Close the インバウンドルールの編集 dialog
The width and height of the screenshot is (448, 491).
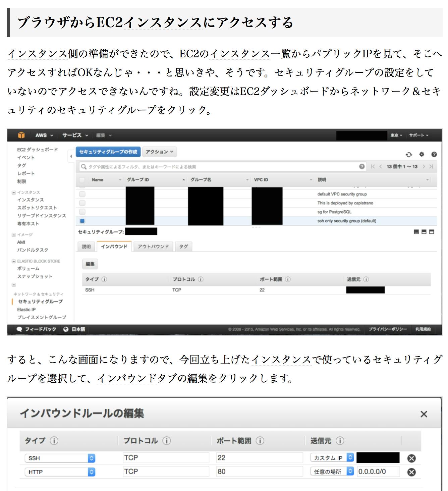click(x=424, y=414)
